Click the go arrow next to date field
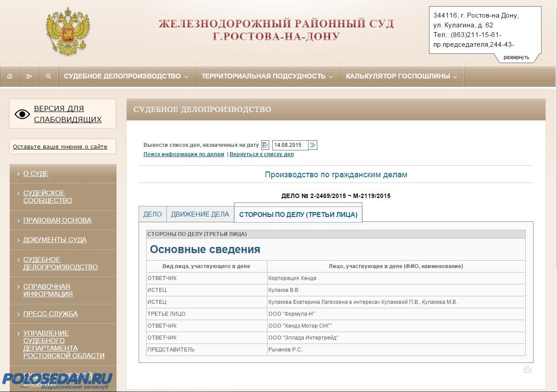This screenshot has width=557, height=392. tap(313, 145)
